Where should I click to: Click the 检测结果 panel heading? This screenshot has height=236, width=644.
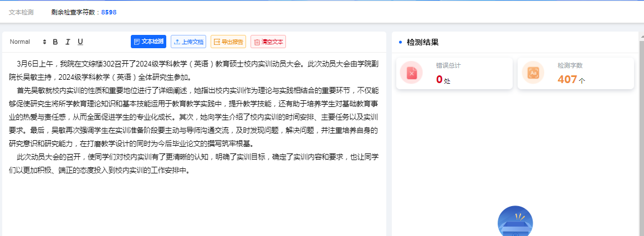pos(422,42)
